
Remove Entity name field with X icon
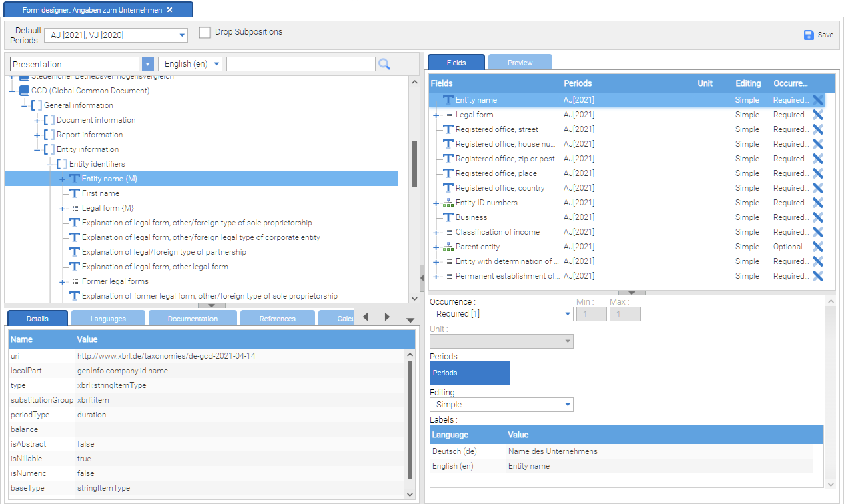click(x=817, y=100)
